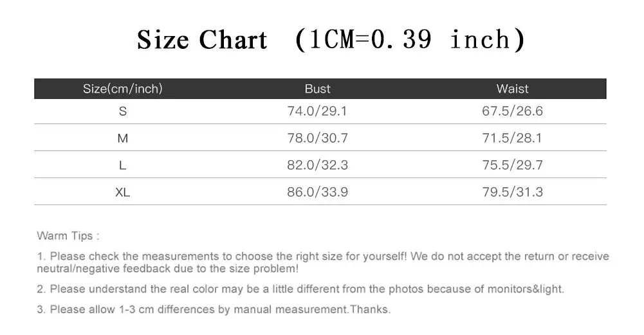
Task: Click the tip about 1-3 cm differences
Action: pyautogui.click(x=214, y=309)
